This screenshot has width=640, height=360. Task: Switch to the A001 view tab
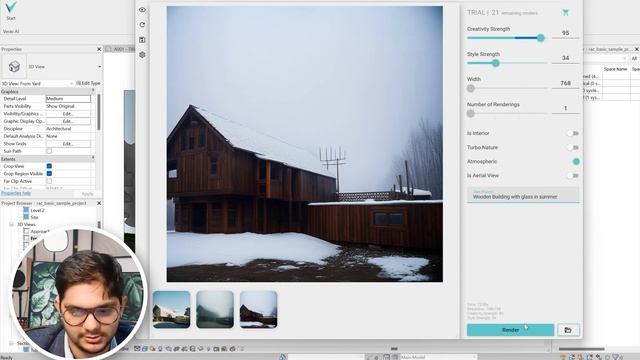coord(120,49)
